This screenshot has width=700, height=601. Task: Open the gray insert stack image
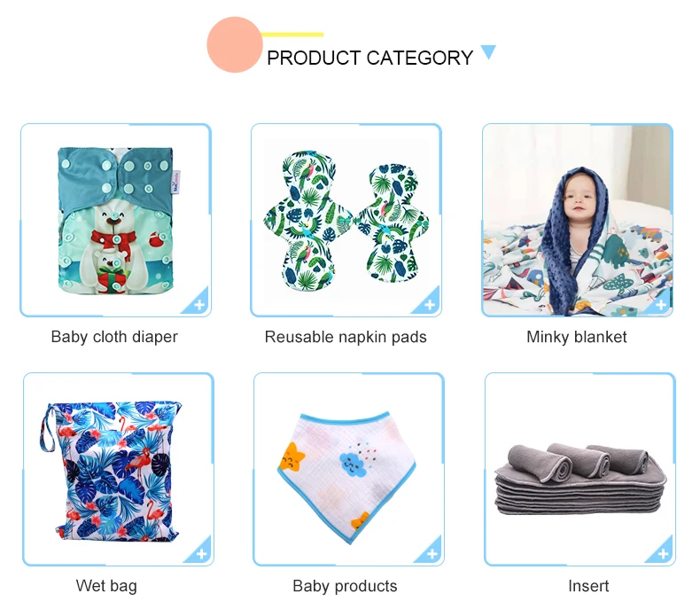[580, 480]
